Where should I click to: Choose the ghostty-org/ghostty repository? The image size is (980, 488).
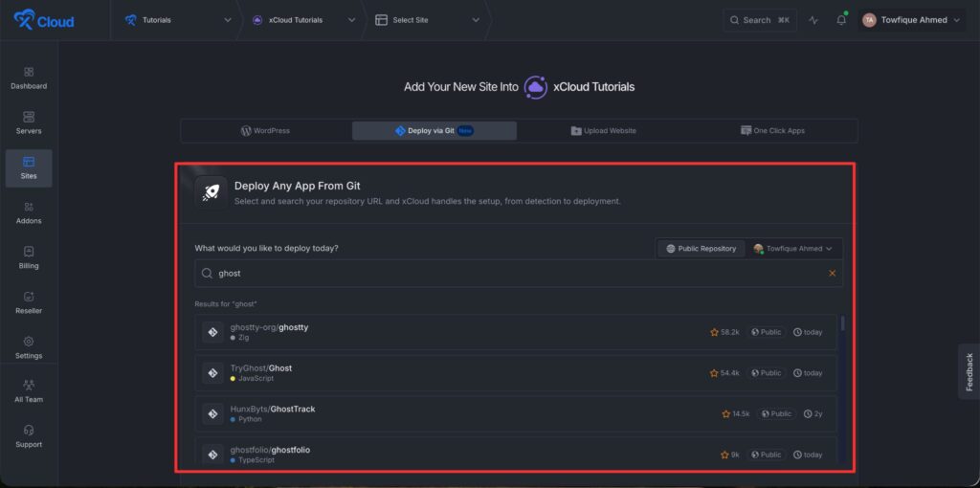pyautogui.click(x=516, y=332)
